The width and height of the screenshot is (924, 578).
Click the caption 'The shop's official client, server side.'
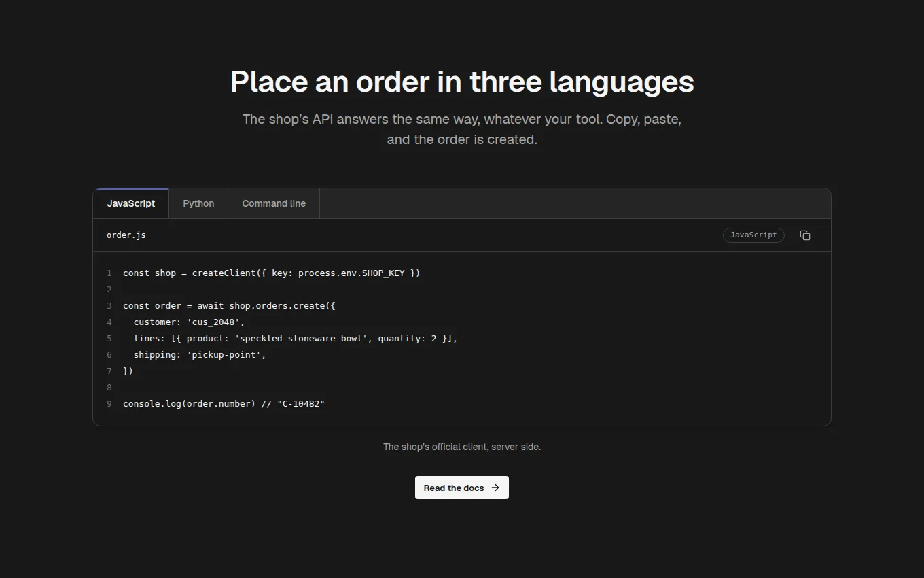462,447
